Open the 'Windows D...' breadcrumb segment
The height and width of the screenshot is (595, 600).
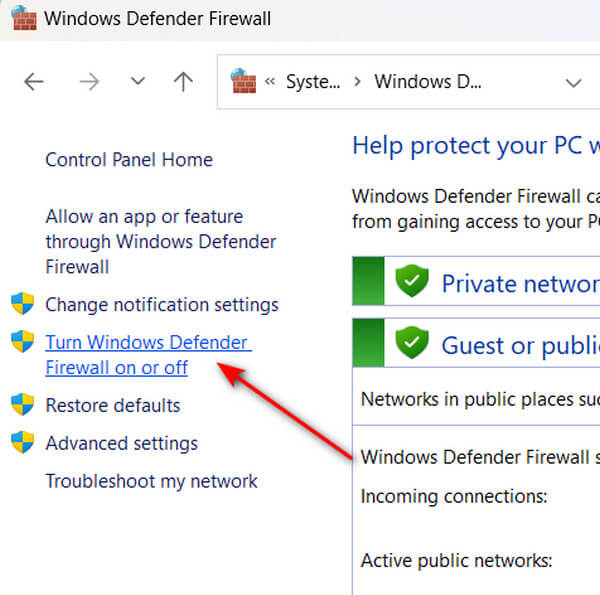tap(428, 82)
